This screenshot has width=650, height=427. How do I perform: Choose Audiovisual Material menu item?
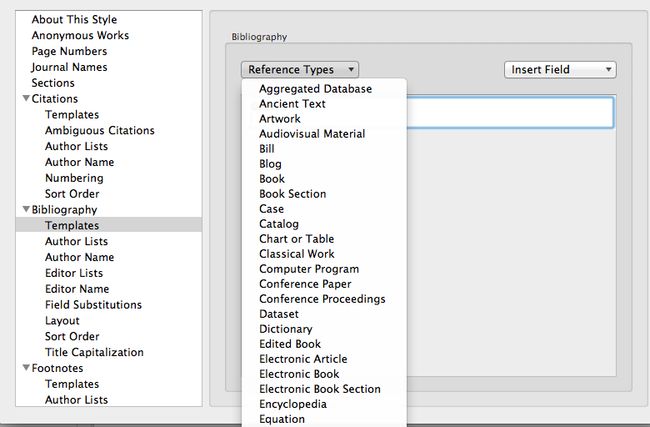(x=312, y=133)
